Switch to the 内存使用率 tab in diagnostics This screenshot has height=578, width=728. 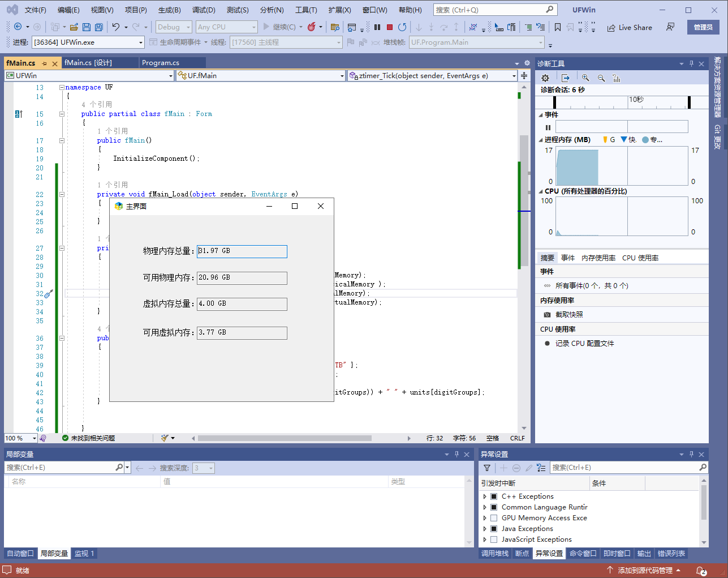point(598,258)
